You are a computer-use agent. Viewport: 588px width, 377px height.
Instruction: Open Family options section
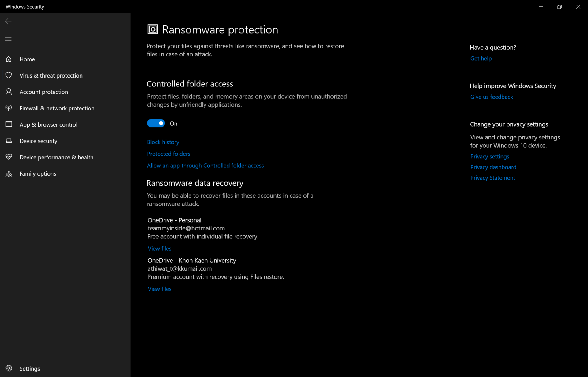37,173
